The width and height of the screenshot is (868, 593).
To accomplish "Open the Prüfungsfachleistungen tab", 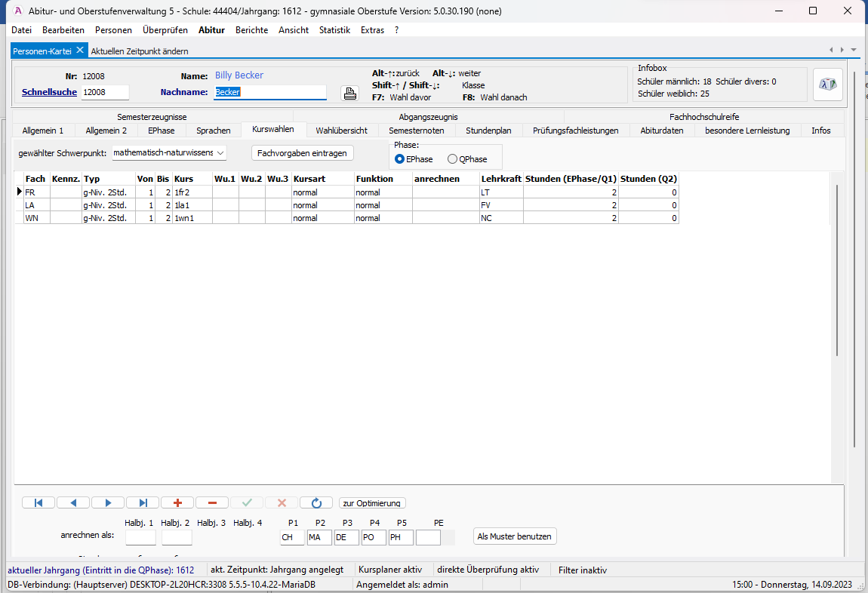I will [x=576, y=131].
